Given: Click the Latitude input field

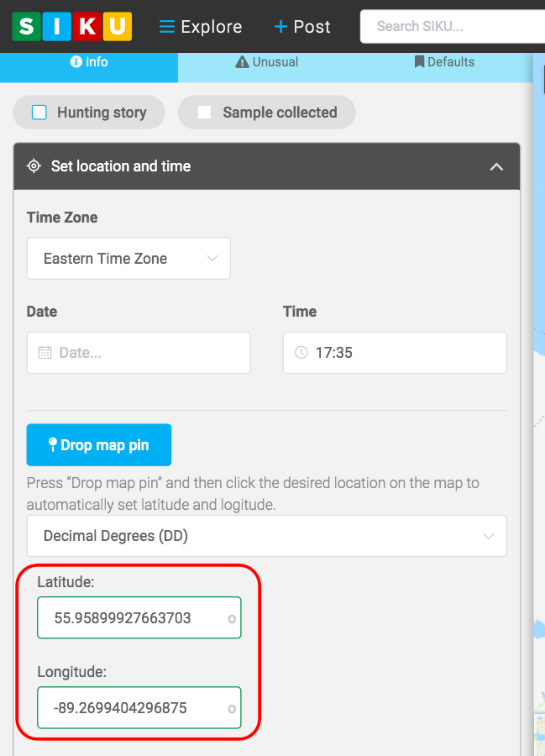Looking at the screenshot, I should (x=134, y=618).
